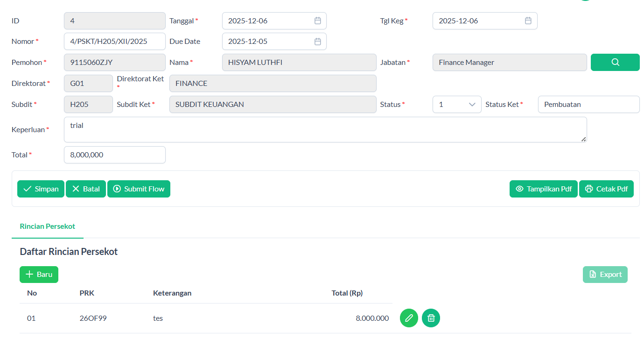Click the resize handle of the Keperluan textarea
This screenshot has width=644, height=346.
tap(583, 139)
